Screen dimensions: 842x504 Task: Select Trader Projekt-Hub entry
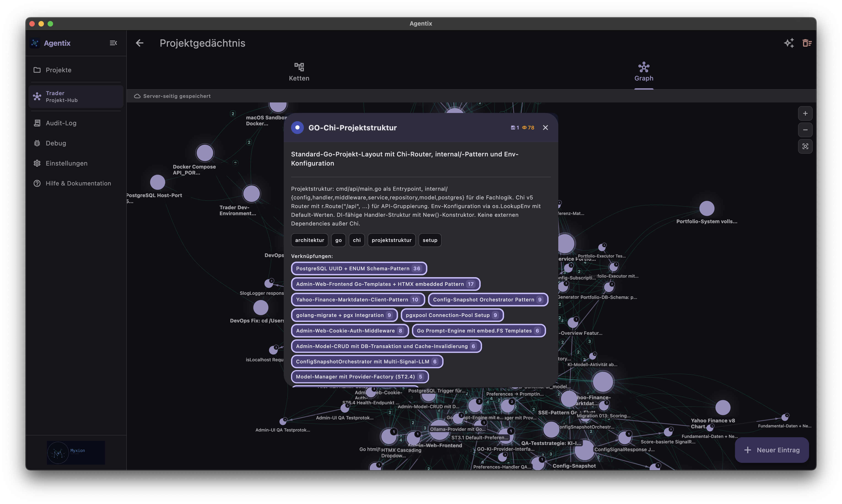[76, 97]
